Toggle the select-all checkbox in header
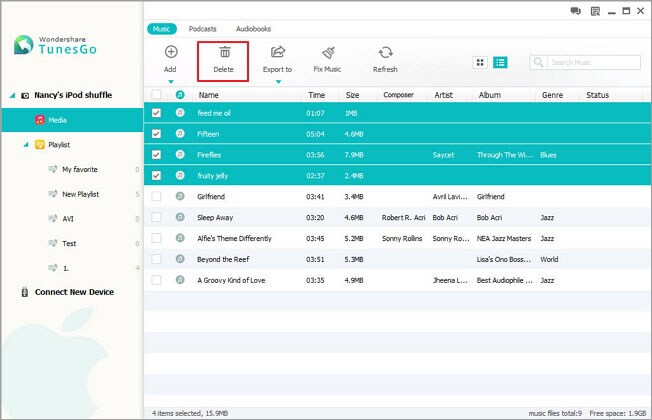Screen dimensions: 652x420 point(156,94)
